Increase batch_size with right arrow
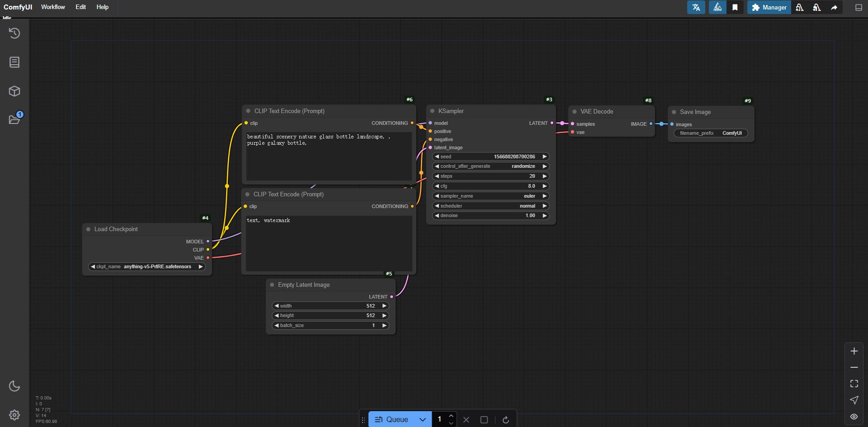 [x=384, y=325]
